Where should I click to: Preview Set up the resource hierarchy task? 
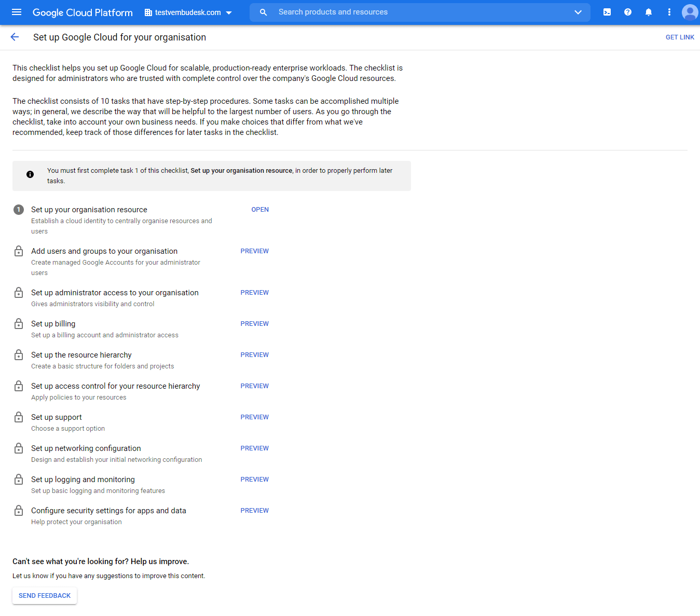click(254, 355)
